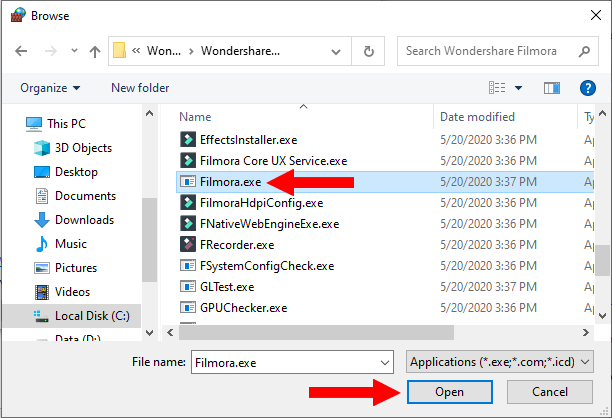Image resolution: width=612 pixels, height=418 pixels.
Task: Click the Cancel button
Action: 550,392
